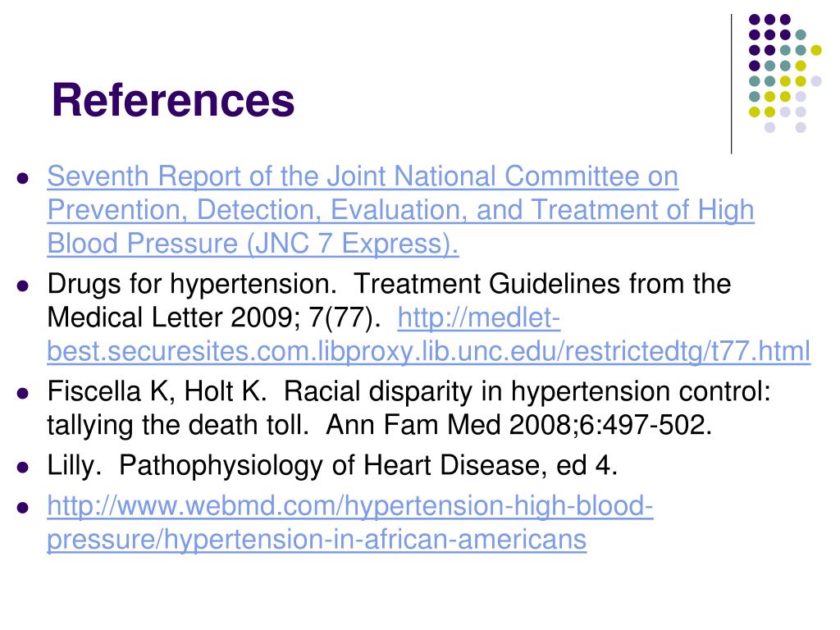The image size is (840, 630).
Task: Click the bullet beside the Fiscella reference
Action: pyautogui.click(x=24, y=392)
